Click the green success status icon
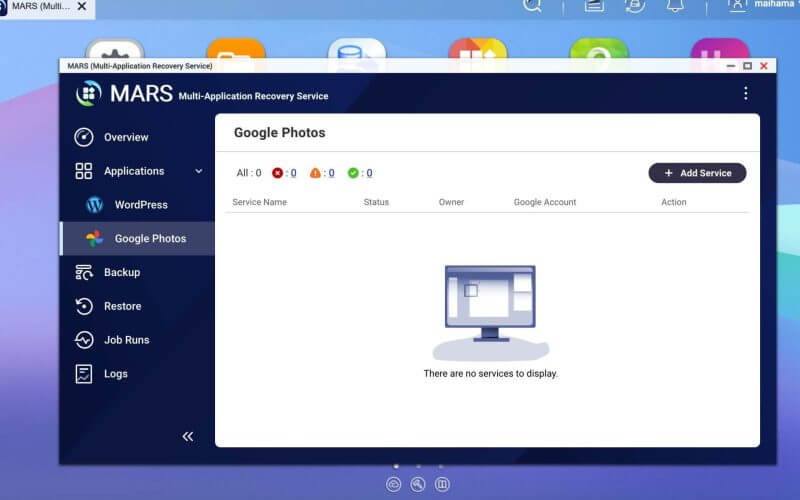Image resolution: width=800 pixels, height=500 pixels. pos(353,173)
